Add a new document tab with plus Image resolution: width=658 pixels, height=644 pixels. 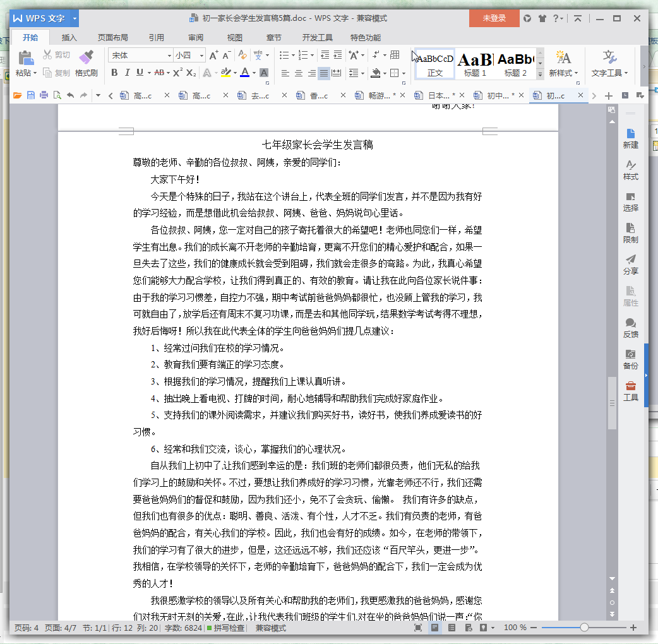coord(609,96)
